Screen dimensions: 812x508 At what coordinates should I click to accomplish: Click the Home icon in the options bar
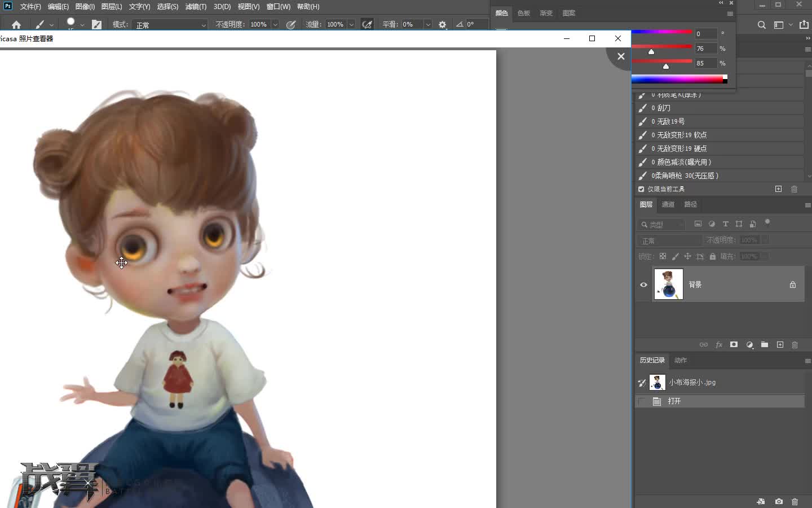point(16,25)
